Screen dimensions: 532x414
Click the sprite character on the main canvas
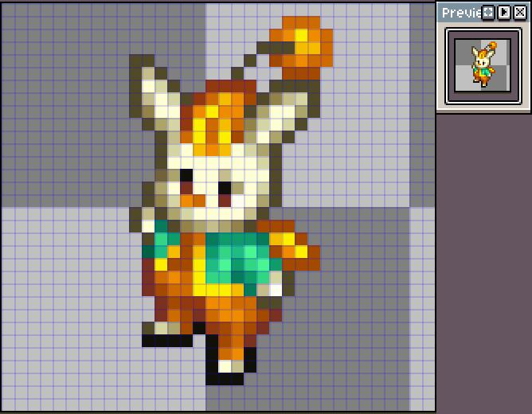pos(231,200)
